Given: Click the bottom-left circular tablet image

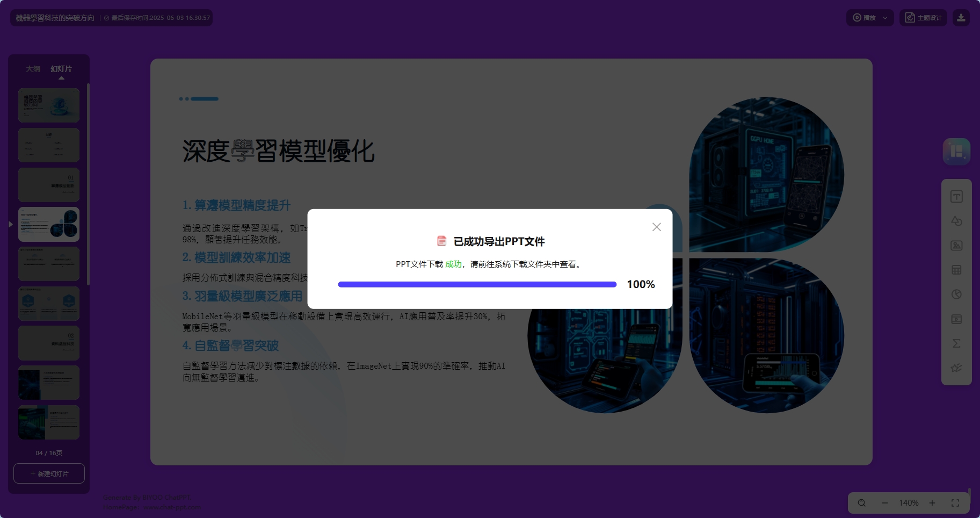Looking at the screenshot, I should (x=605, y=361).
